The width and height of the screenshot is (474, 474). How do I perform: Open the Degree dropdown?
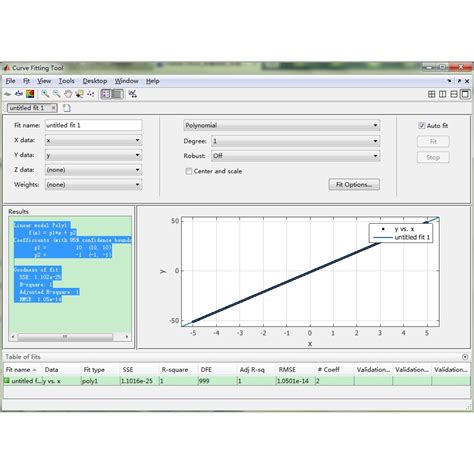click(296, 141)
